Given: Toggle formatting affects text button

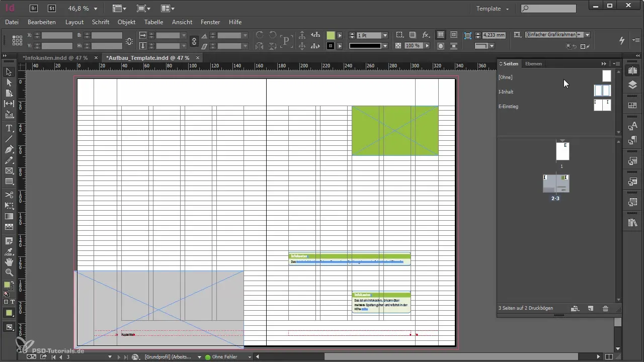Looking at the screenshot, I should coord(12,302).
